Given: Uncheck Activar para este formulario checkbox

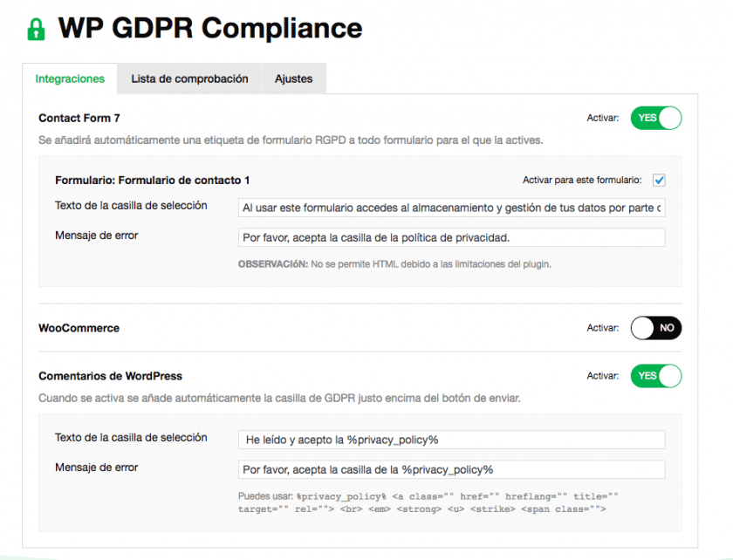Looking at the screenshot, I should coord(659,181).
